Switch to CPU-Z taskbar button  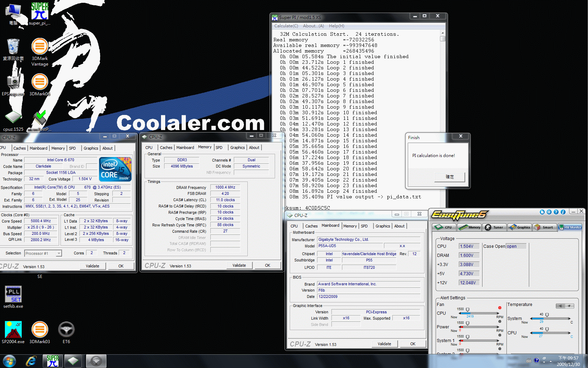point(73,361)
